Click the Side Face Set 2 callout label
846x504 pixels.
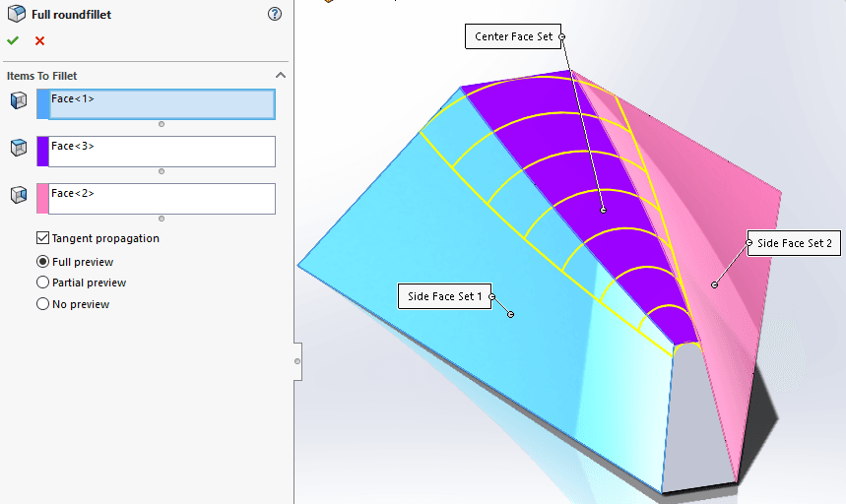[x=794, y=243]
